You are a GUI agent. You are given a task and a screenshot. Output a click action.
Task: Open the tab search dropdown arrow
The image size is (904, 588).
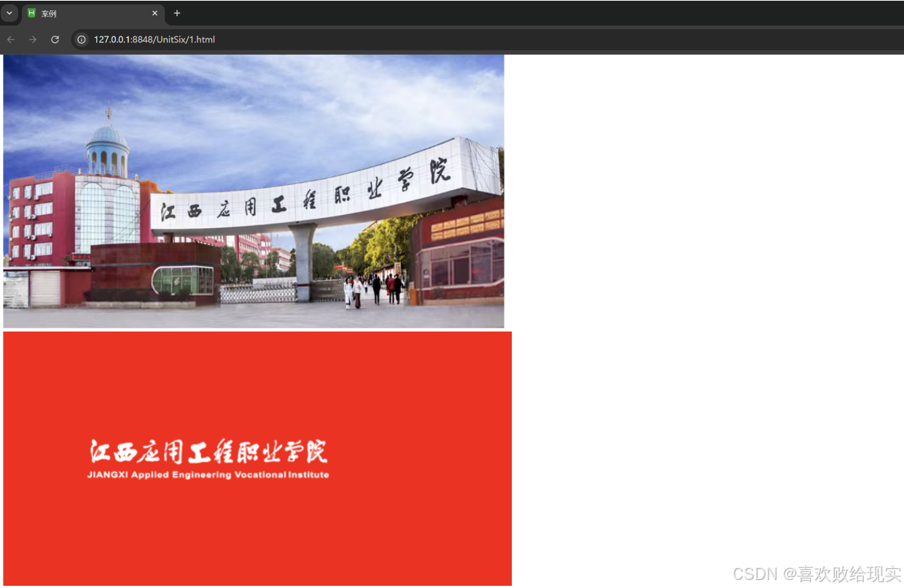(9, 13)
